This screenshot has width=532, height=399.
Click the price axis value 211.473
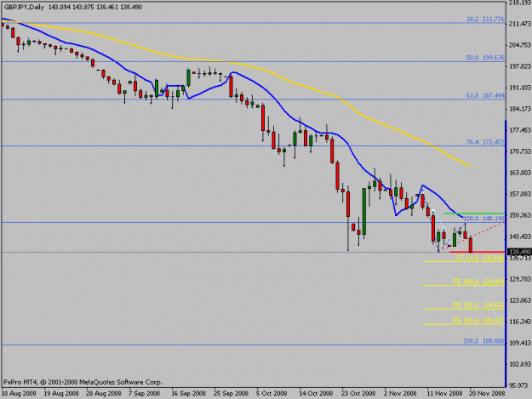(x=520, y=23)
